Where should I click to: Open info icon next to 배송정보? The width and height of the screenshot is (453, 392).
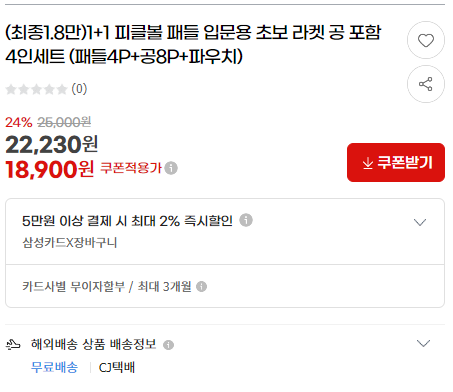point(168,345)
